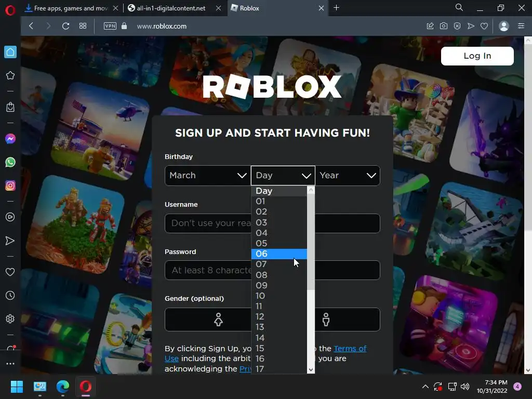
Task: Launch Microsoft Edge from taskbar
Action: coord(63,387)
